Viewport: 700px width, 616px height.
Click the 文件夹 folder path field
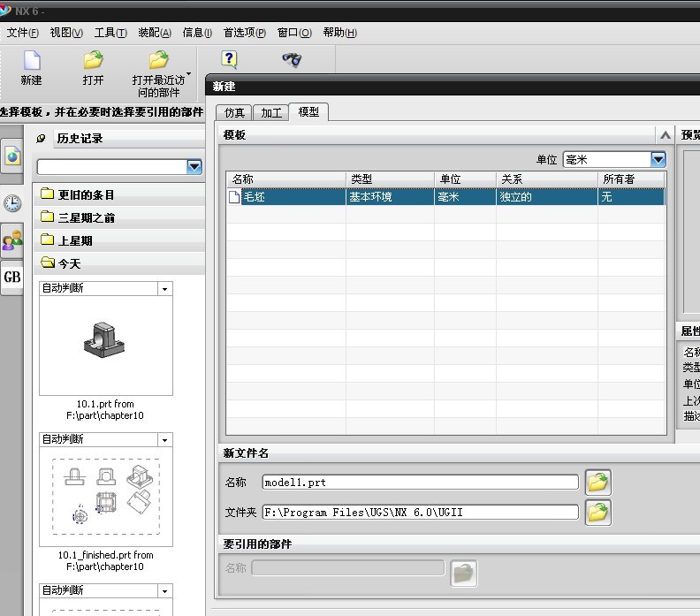tap(420, 513)
